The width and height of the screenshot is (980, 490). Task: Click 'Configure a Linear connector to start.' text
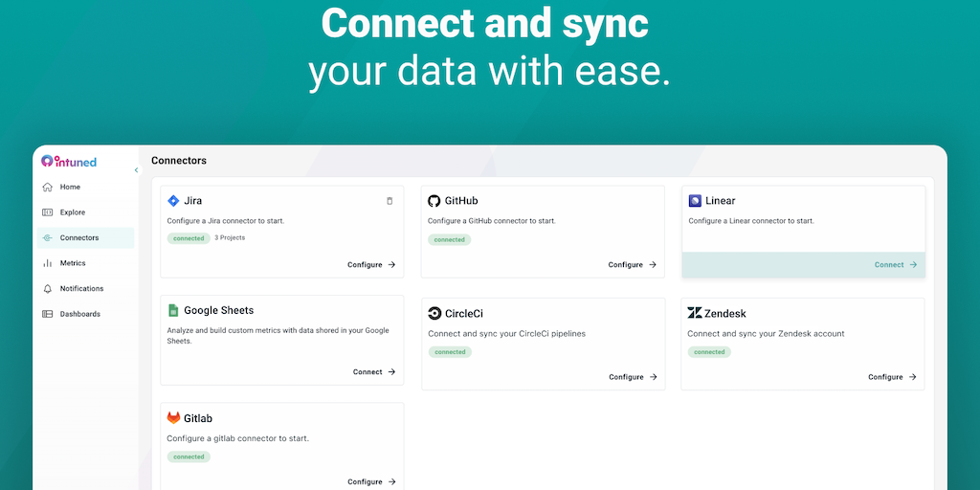751,221
